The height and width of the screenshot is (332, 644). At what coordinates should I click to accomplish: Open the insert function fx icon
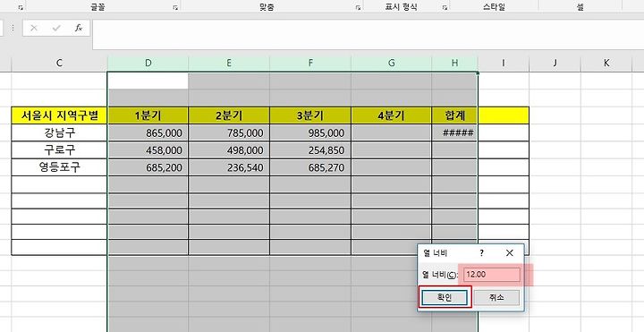79,28
